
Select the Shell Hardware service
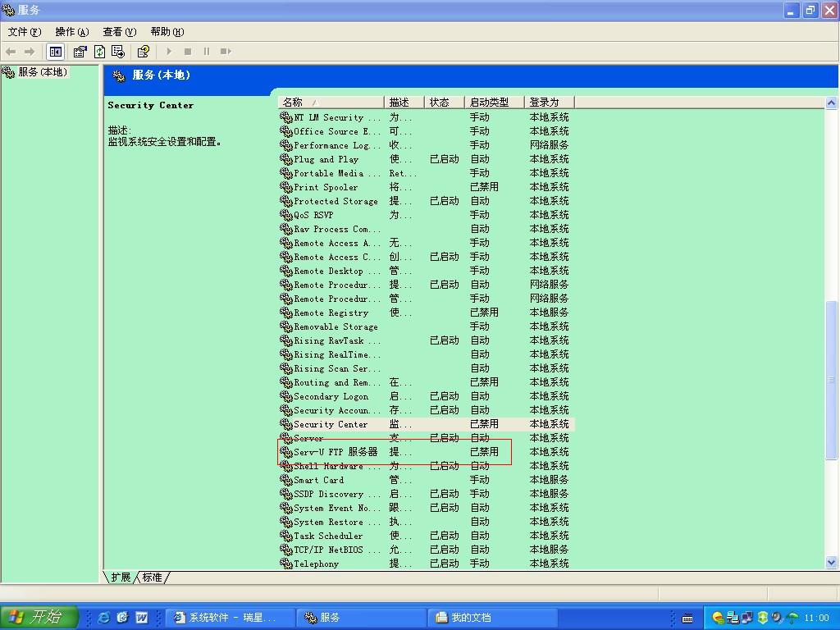point(427,466)
